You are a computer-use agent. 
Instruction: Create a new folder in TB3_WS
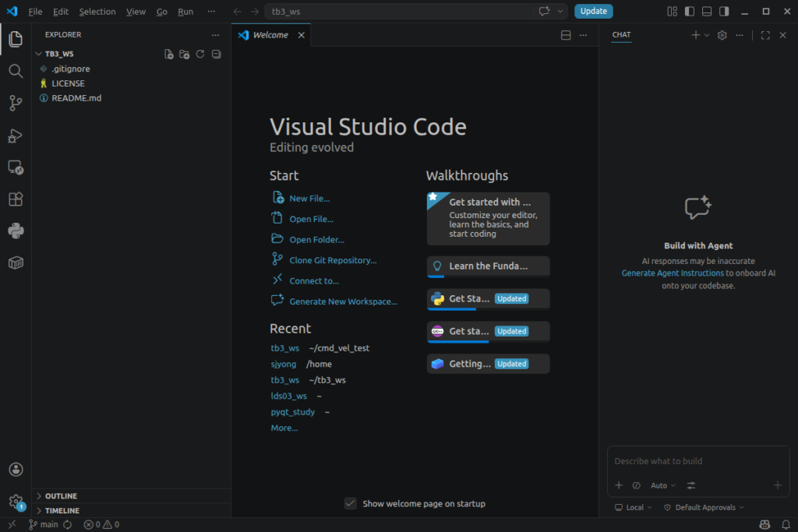coord(184,54)
